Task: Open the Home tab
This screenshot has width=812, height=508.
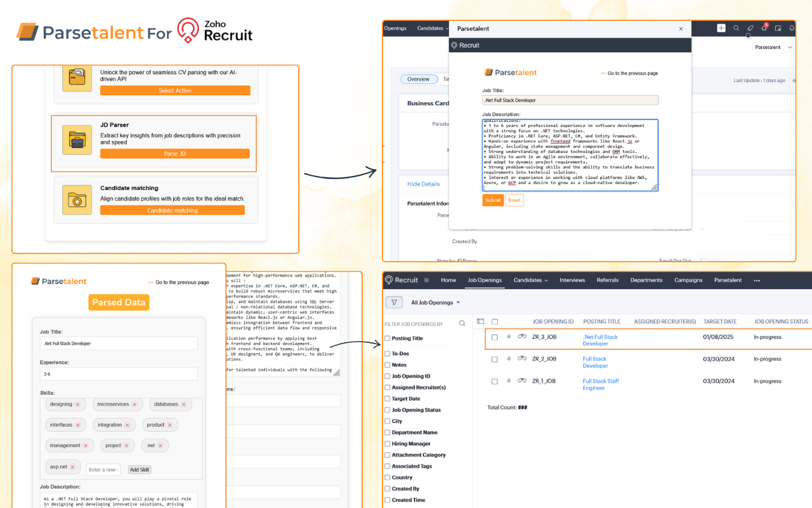Action: [x=449, y=280]
